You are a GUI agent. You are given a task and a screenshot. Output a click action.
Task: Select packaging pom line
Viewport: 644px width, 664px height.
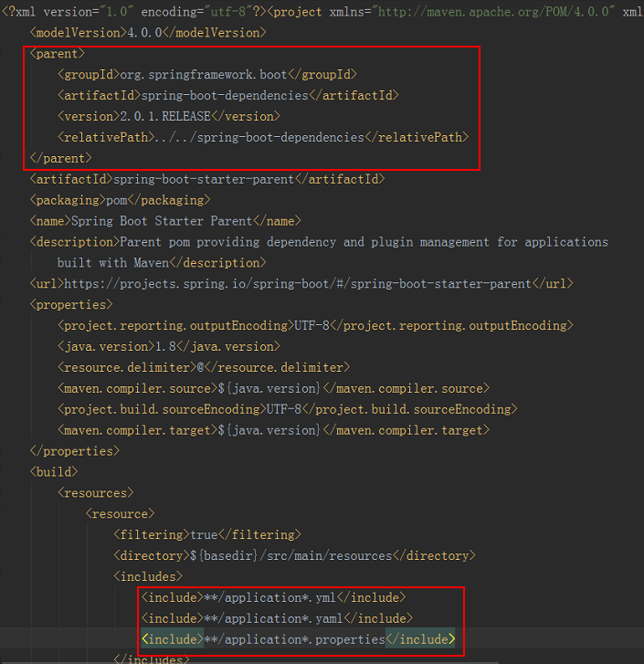click(120, 200)
